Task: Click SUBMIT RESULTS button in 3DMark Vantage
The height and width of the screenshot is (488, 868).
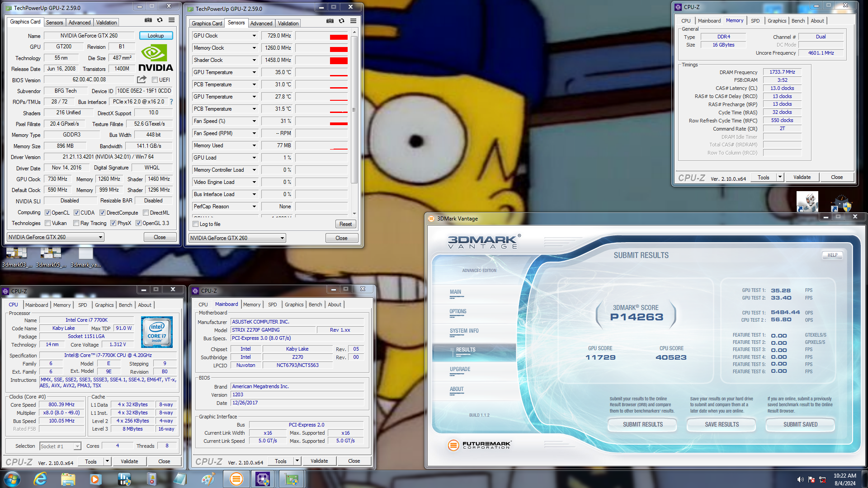Action: [642, 425]
